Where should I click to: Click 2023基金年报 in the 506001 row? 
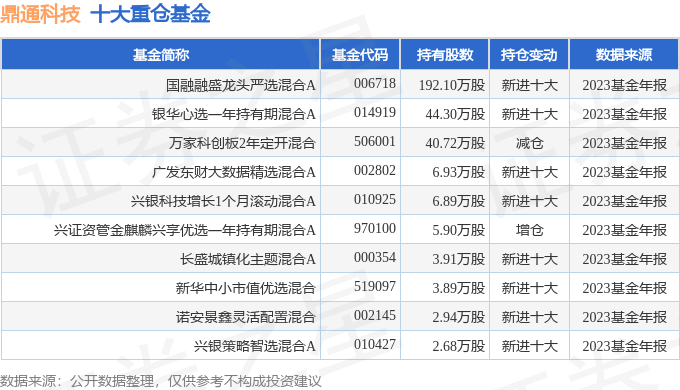click(624, 143)
